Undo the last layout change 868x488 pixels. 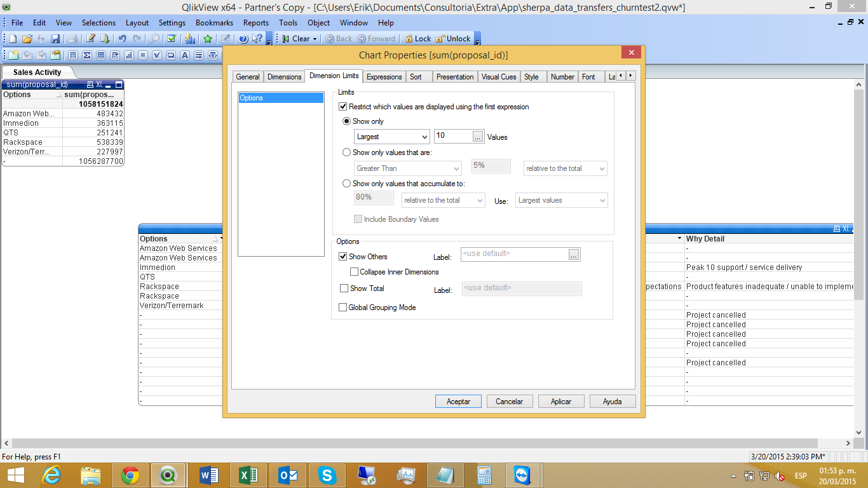123,39
